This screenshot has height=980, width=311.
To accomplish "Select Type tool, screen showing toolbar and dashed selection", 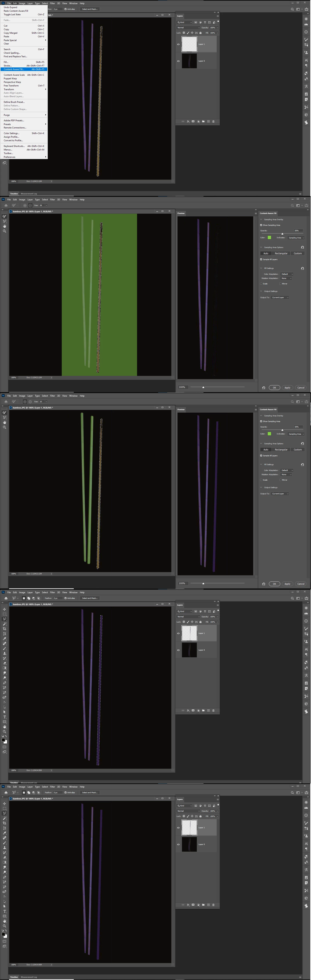I will [x=5, y=717].
